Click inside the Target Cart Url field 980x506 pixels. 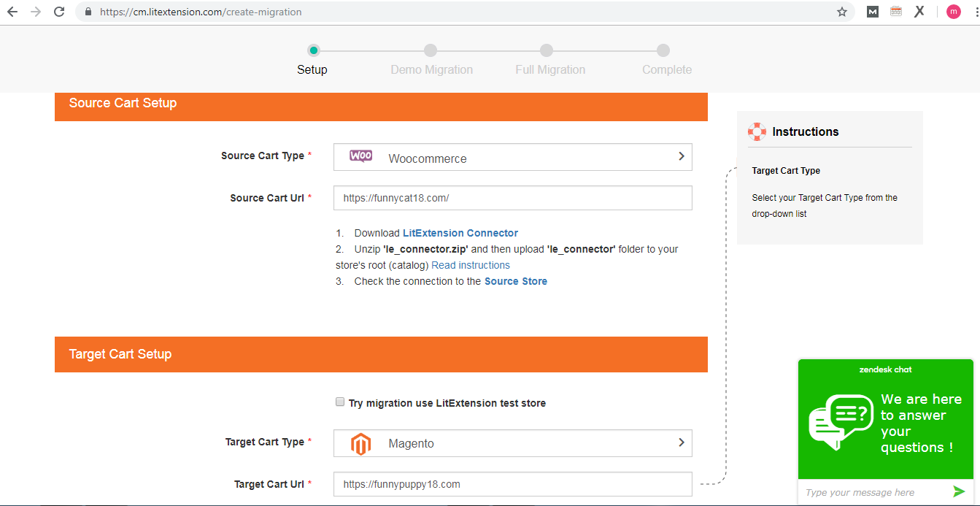tap(511, 483)
